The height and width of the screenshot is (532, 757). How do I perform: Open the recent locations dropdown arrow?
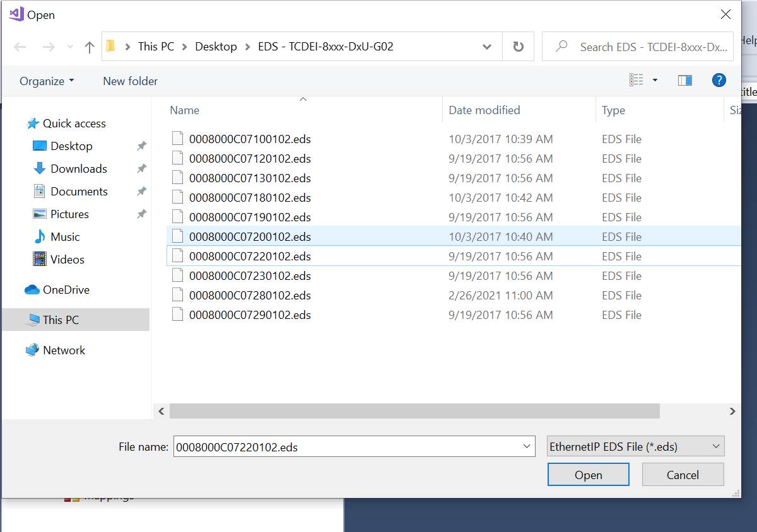70,47
